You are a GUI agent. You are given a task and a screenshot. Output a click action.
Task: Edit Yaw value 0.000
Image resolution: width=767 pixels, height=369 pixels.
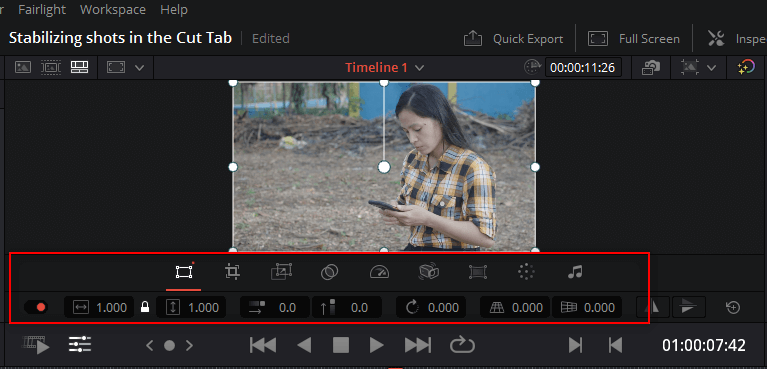[x=587, y=307]
